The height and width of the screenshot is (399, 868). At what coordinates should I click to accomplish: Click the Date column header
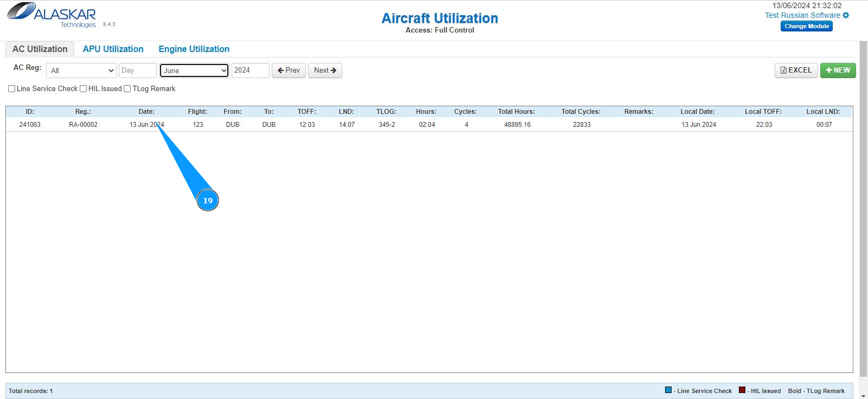pyautogui.click(x=146, y=112)
